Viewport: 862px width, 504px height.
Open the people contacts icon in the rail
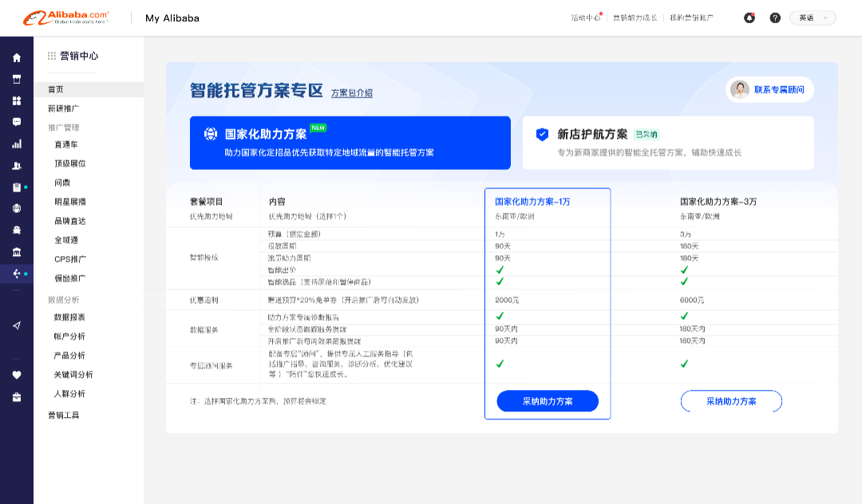(x=17, y=165)
